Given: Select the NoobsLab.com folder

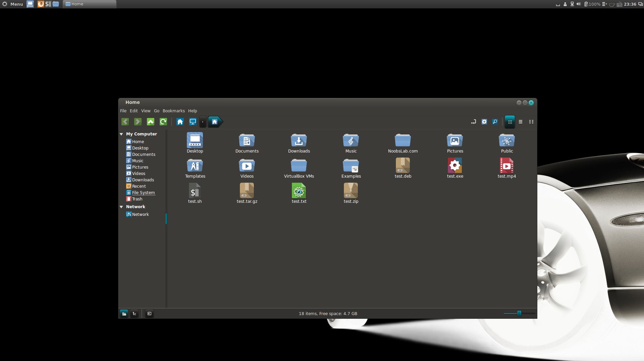Looking at the screenshot, I should [x=403, y=140].
